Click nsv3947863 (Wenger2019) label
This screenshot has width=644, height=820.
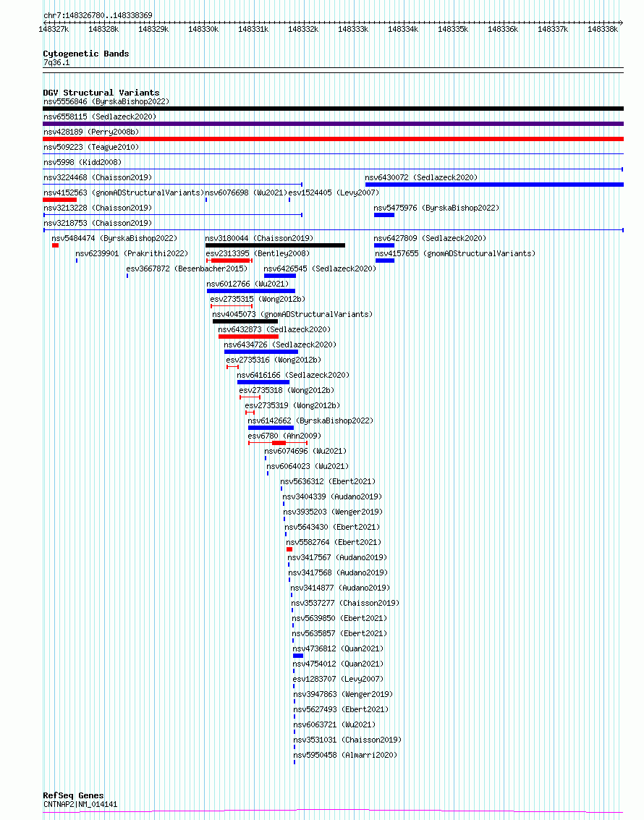tap(343, 693)
